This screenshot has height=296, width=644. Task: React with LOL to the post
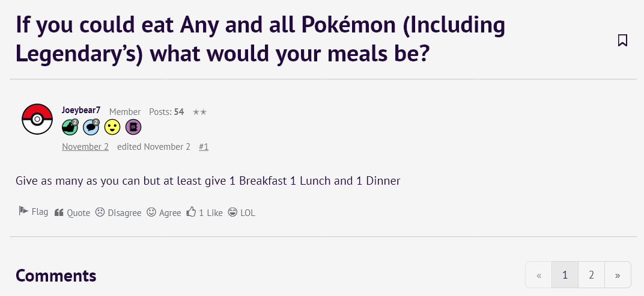coord(241,212)
